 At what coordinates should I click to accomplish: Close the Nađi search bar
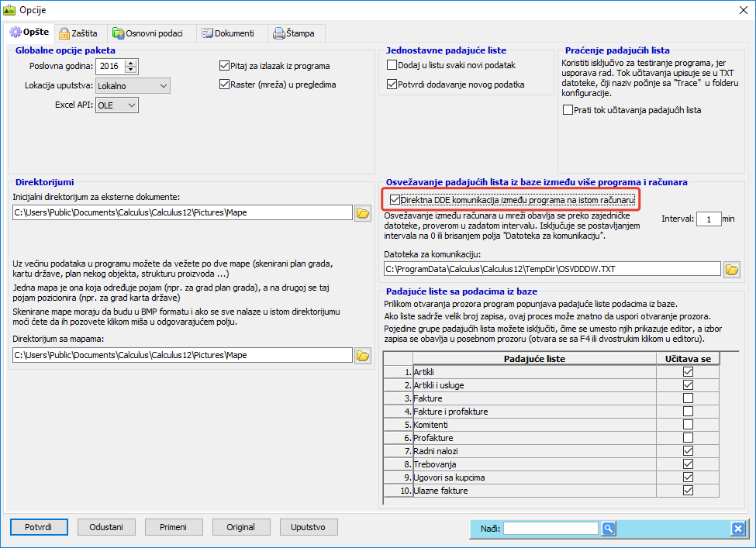[737, 529]
